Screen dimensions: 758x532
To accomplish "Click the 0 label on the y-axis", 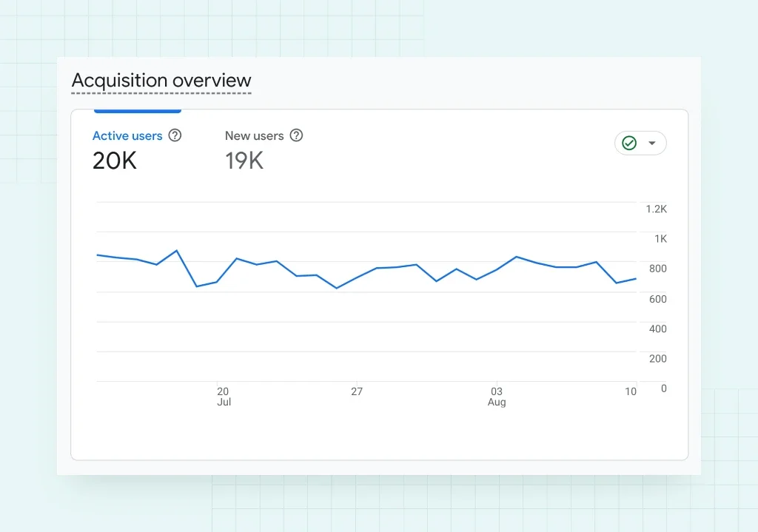I will [663, 388].
